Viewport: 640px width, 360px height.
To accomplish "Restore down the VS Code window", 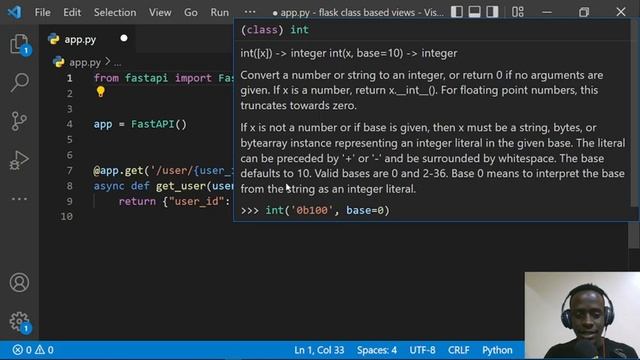I will (x=584, y=12).
